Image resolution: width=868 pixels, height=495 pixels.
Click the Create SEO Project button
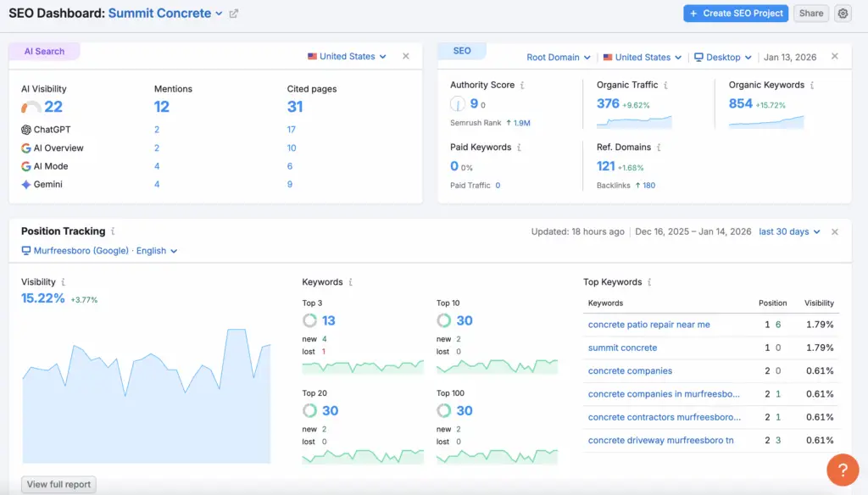[735, 14]
